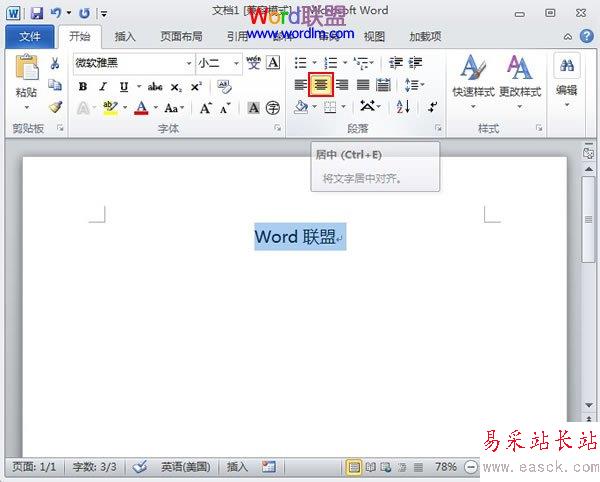The height and width of the screenshot is (482, 600).
Task: Switch to the 插入 (Insert) tab
Action: pyautogui.click(x=125, y=37)
